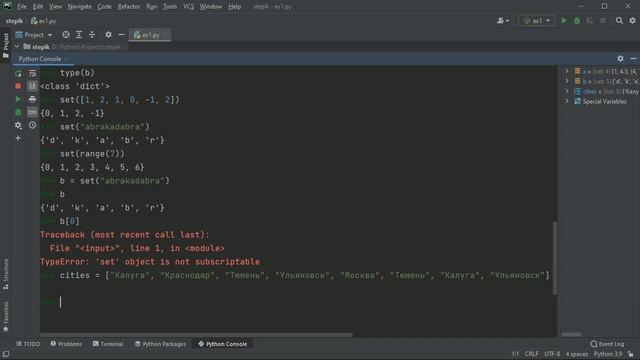The width and height of the screenshot is (640, 360).
Task: Expand Special Variables node
Action: click(x=567, y=101)
